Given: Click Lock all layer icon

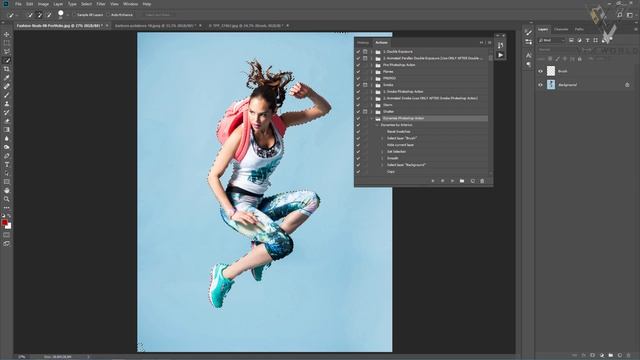Looking at the screenshot, I should (580, 59).
